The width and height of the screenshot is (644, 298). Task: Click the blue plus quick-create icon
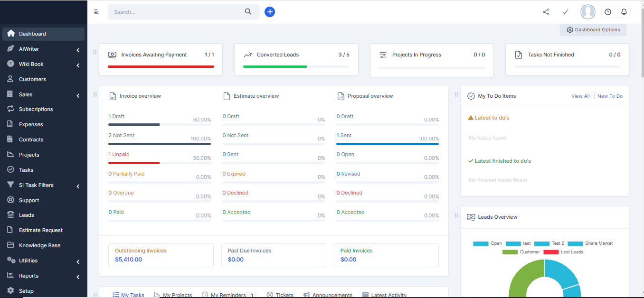tap(270, 12)
